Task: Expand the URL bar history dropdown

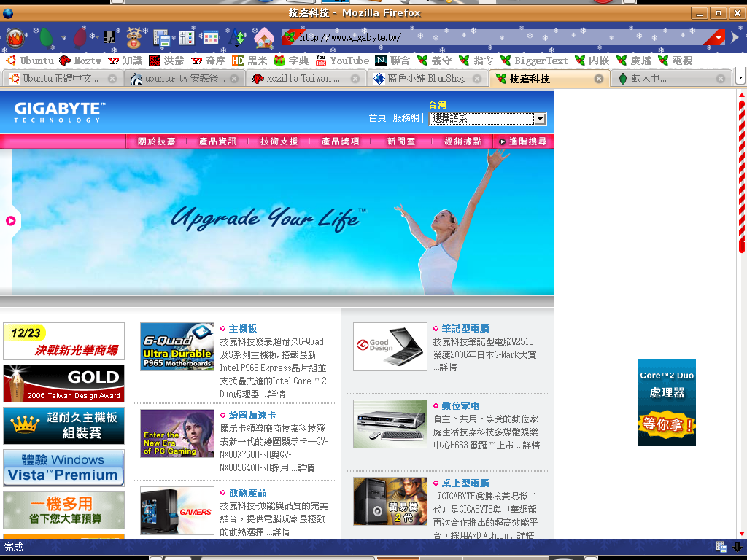Action: coord(719,38)
